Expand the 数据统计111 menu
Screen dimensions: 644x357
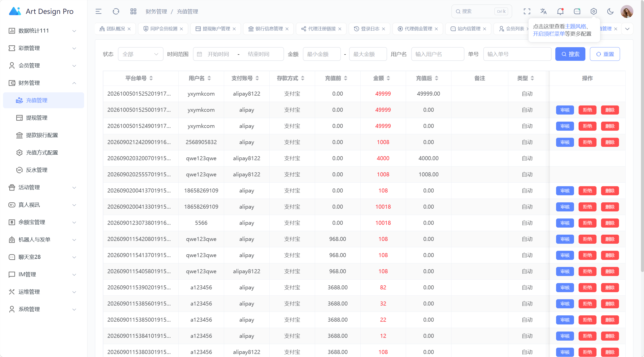43,31
